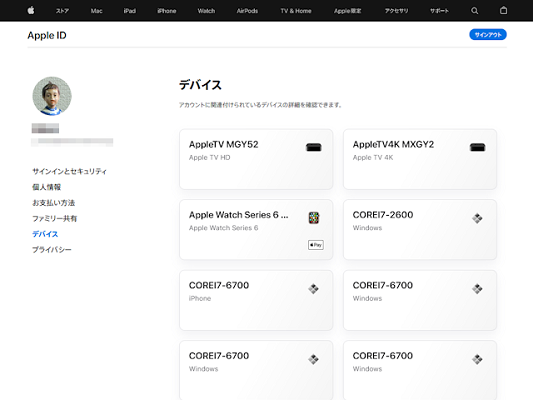Open ファミリー共有 in sidebar
Viewport: 533px width, 400px height.
(54, 219)
